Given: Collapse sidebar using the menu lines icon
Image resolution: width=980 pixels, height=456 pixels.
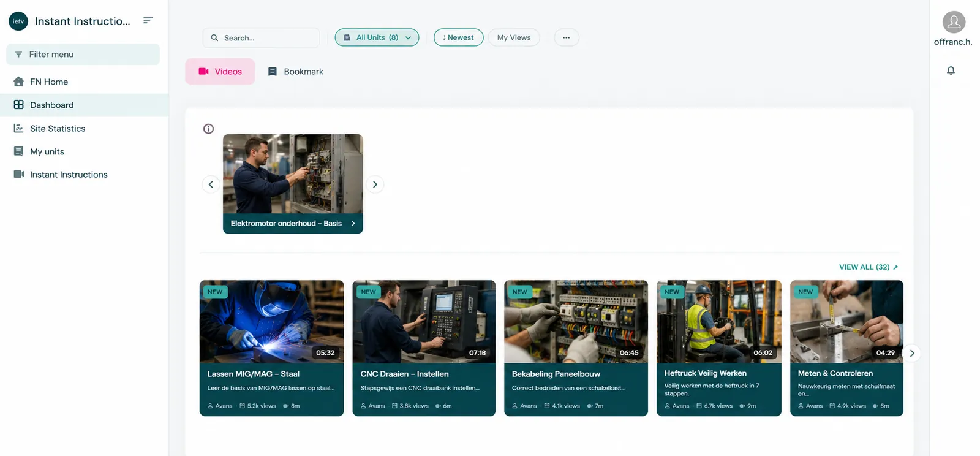Looking at the screenshot, I should 148,20.
